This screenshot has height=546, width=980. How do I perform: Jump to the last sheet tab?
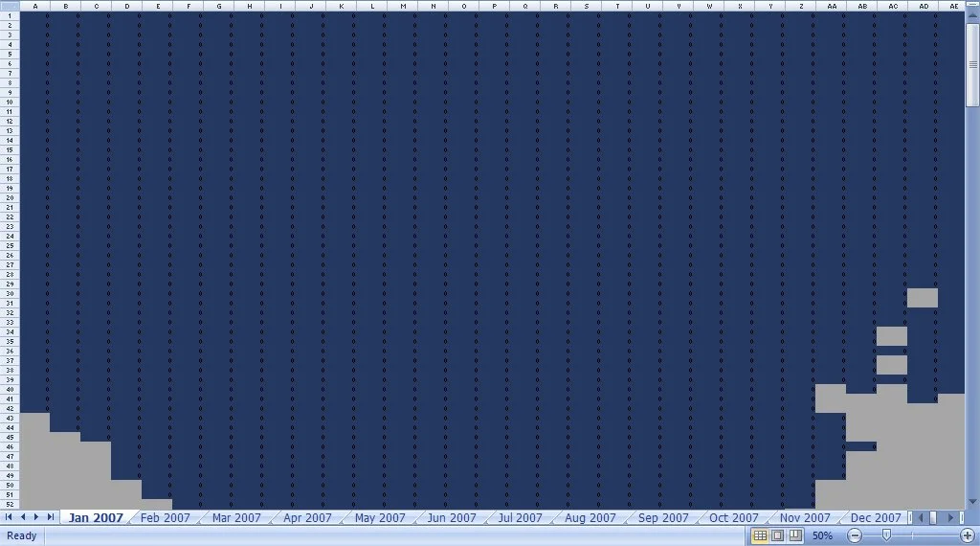pyautogui.click(x=50, y=517)
